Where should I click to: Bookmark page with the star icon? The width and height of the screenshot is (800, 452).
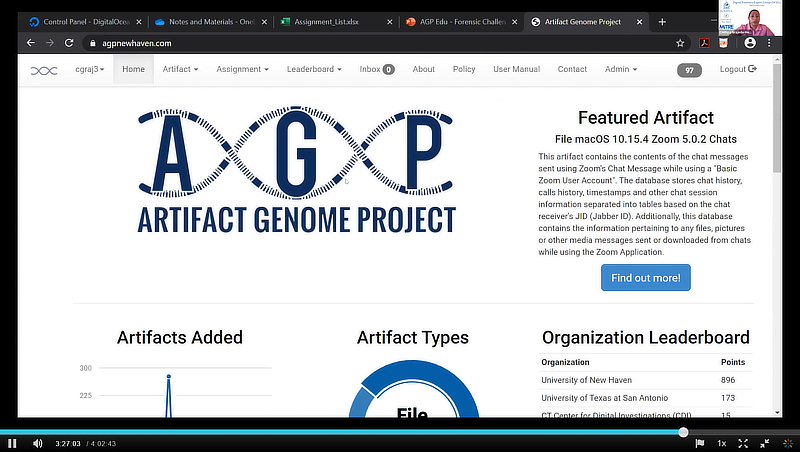point(680,43)
